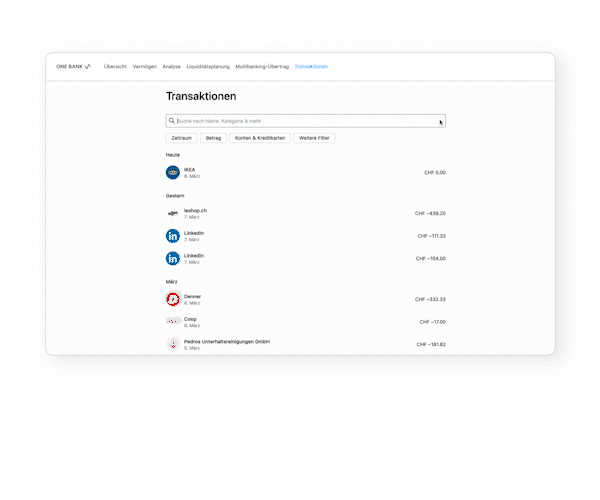
Task: Click the Gestern section heading
Action: (175, 196)
